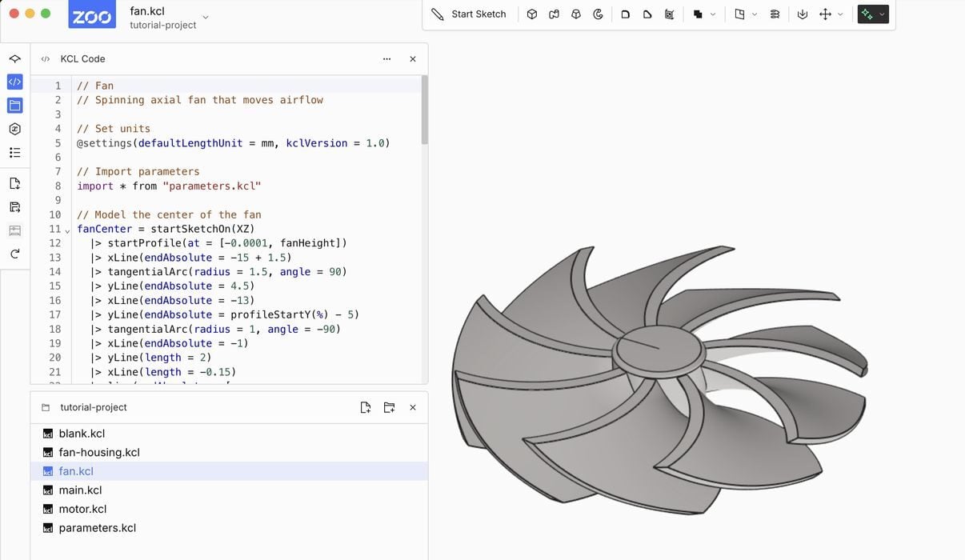Click the create new file icon

pos(366,407)
